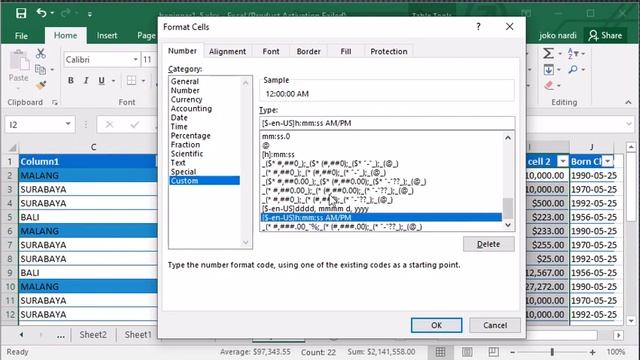Open the Undo history dropdown arrow

[x=52, y=13]
